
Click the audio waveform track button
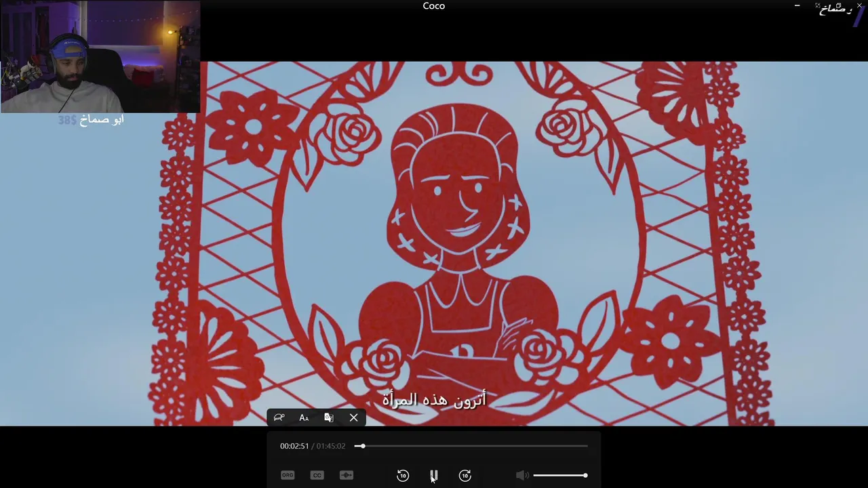coord(347,475)
